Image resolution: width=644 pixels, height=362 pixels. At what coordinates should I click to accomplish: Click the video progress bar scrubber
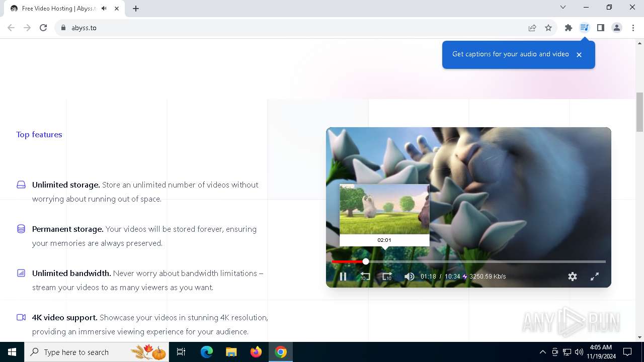pyautogui.click(x=366, y=261)
